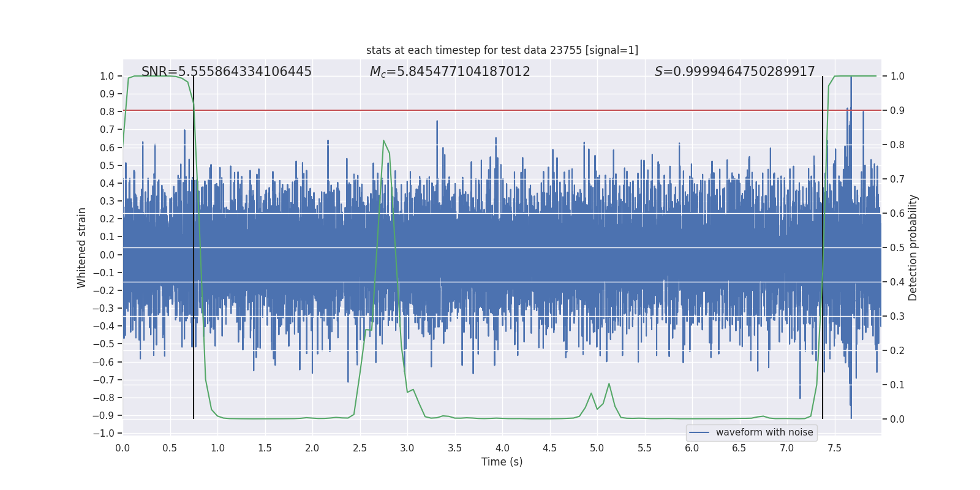Click the green curve peak near 2.75s

[x=384, y=141]
